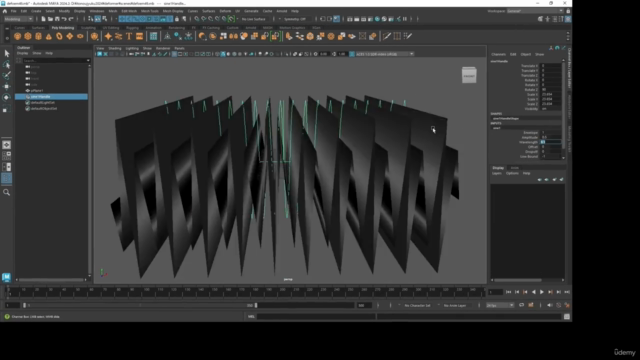640x360 pixels.
Task: Click the viewport FRONT view cube
Action: coord(469,76)
